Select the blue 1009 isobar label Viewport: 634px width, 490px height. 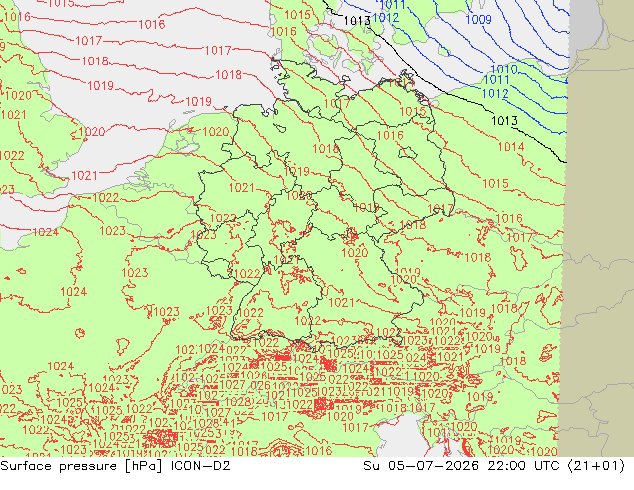point(478,19)
